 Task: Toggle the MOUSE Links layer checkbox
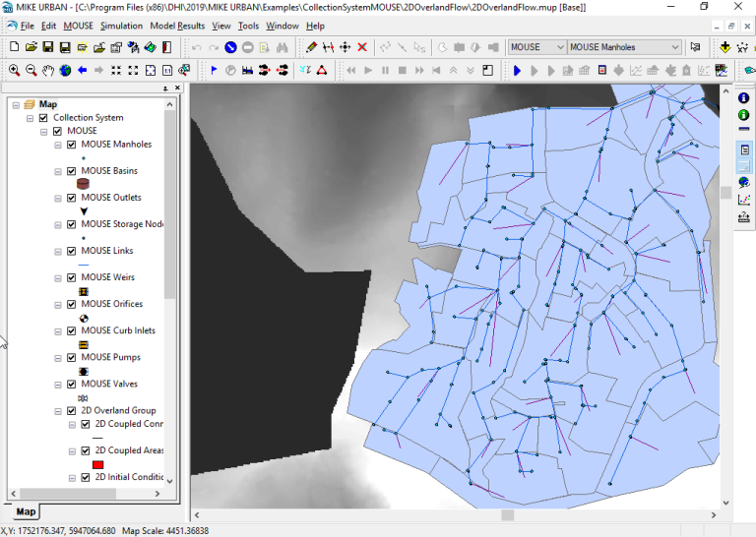[x=71, y=251]
